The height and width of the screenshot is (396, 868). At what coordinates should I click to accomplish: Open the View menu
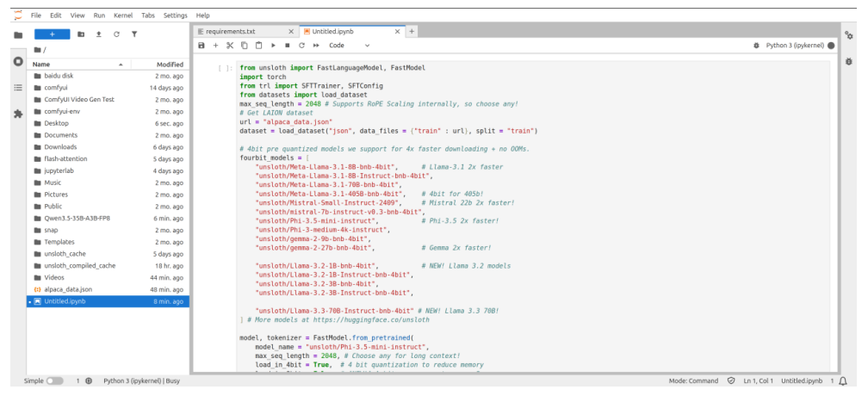pyautogui.click(x=77, y=15)
